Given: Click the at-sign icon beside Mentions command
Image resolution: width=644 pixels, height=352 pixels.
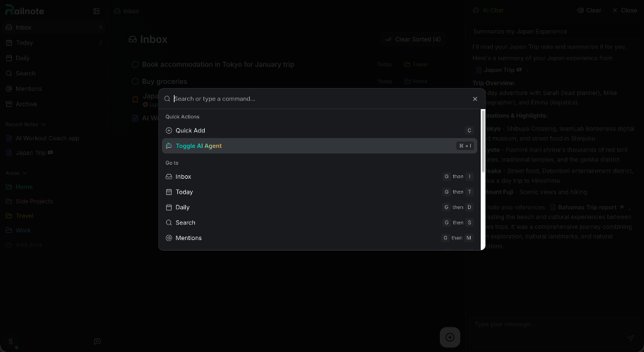Looking at the screenshot, I should tap(168, 238).
